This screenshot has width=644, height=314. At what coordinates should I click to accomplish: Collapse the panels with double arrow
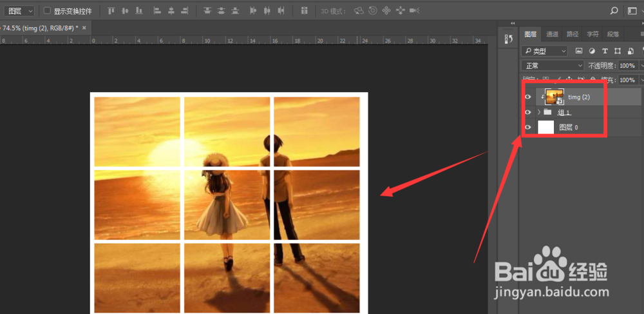click(513, 23)
